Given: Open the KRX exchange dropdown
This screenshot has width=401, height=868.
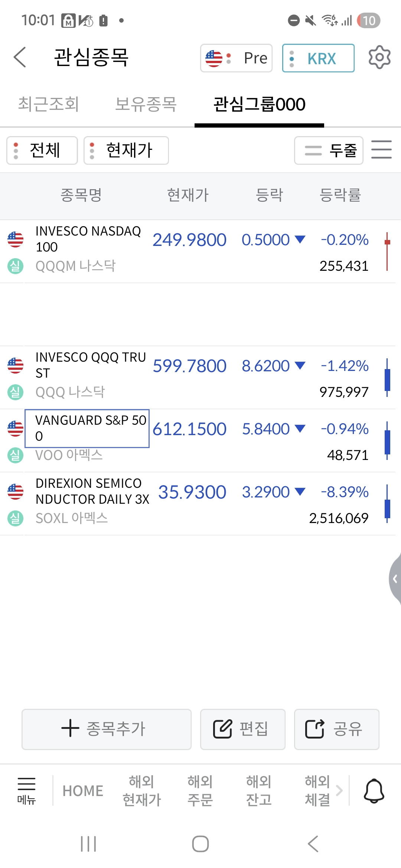Looking at the screenshot, I should 318,58.
